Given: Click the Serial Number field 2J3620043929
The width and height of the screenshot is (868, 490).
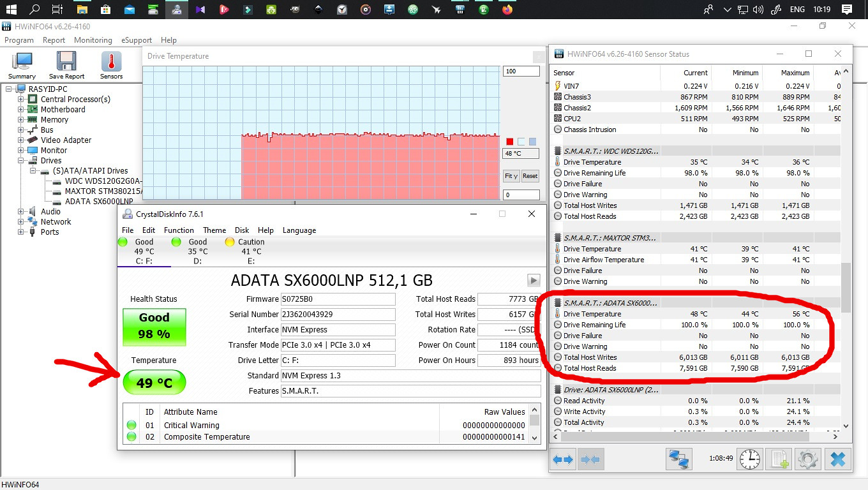Looking at the screenshot, I should [x=338, y=315].
